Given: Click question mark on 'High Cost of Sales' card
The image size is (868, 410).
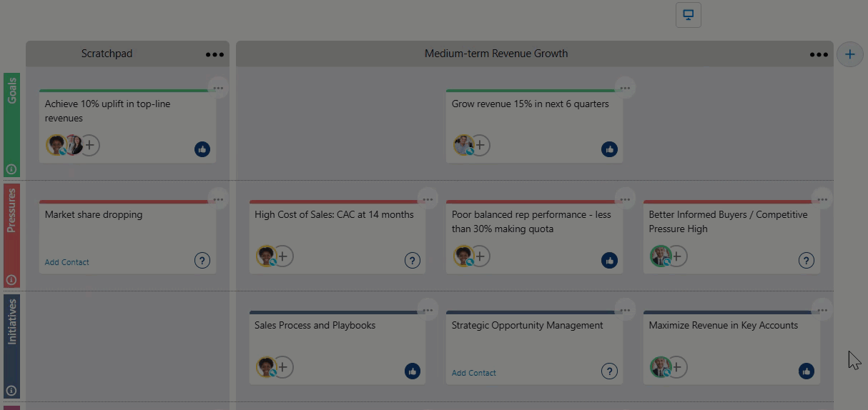Looking at the screenshot, I should pos(413,261).
